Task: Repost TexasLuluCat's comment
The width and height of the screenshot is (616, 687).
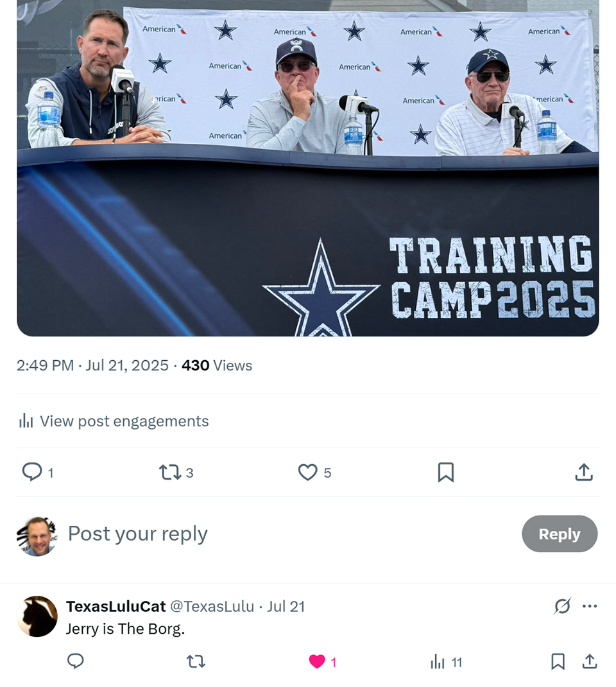Action: click(x=196, y=661)
